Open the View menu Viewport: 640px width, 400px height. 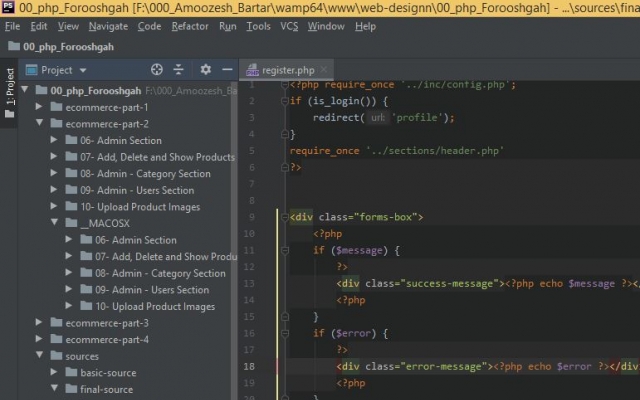pos(68,27)
